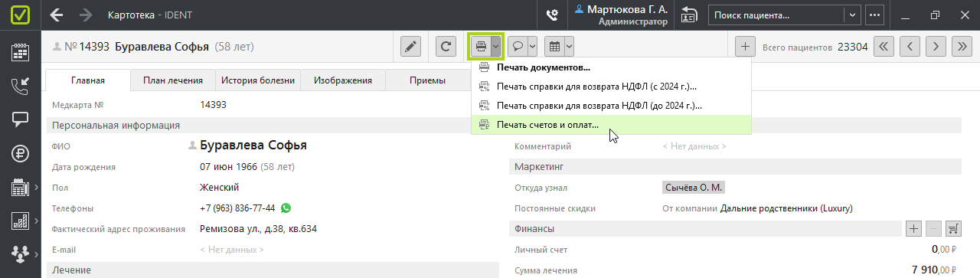Open incoming calls in sidebar

click(x=21, y=87)
